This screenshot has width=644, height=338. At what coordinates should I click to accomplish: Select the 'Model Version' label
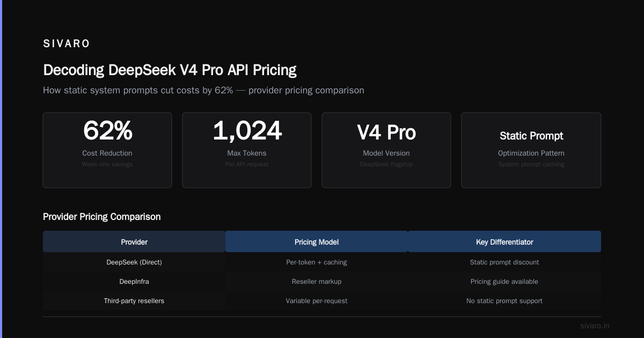[386, 153]
